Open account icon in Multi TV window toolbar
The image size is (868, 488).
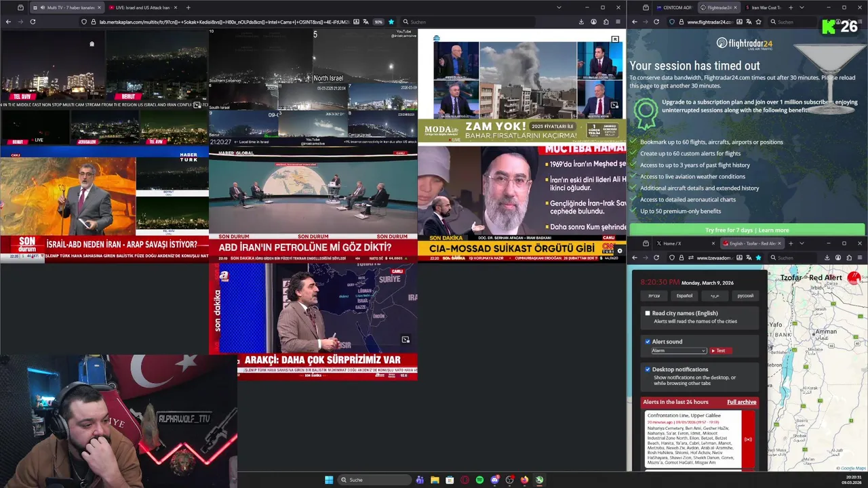coord(593,22)
